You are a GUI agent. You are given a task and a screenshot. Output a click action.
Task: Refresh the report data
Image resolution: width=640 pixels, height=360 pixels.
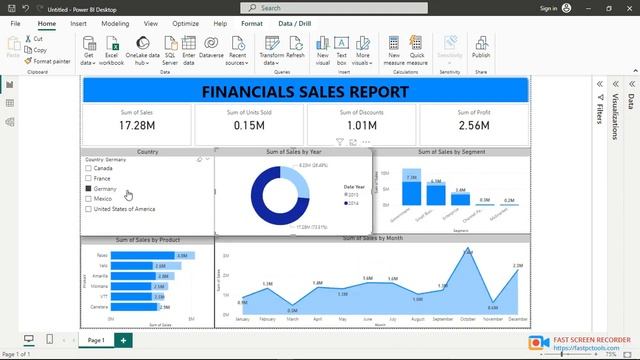(296, 47)
